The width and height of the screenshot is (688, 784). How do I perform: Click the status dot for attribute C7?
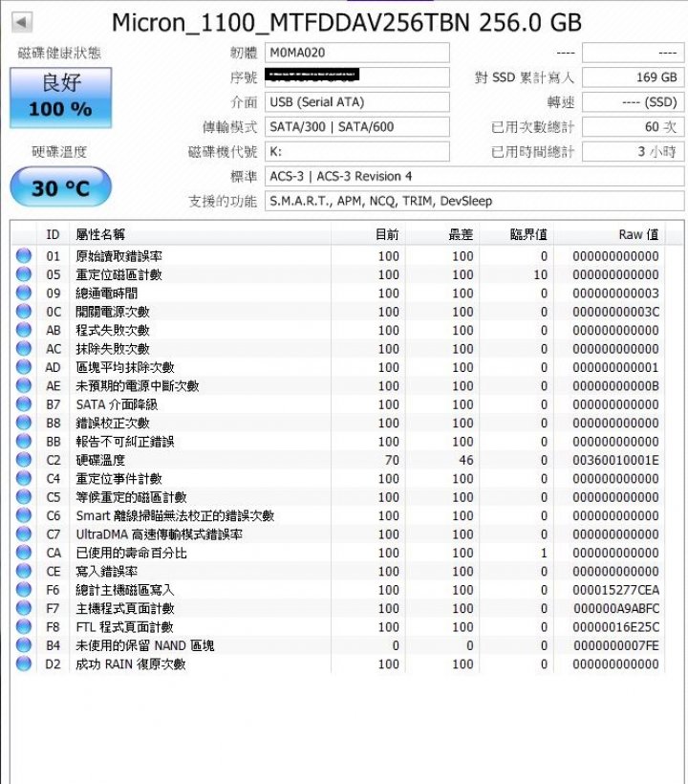[24, 534]
